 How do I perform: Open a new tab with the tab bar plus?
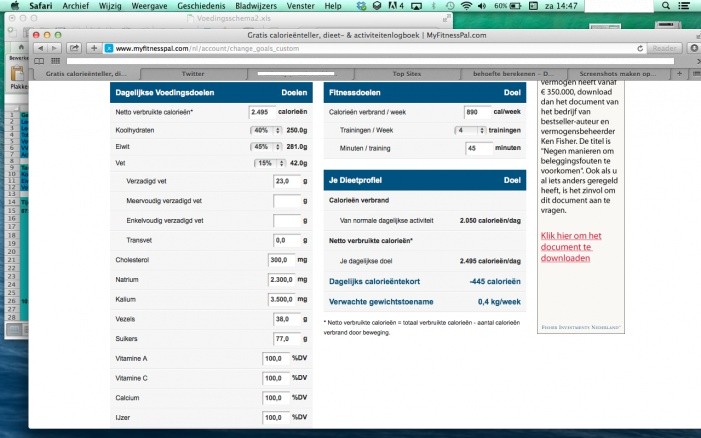pos(677,73)
